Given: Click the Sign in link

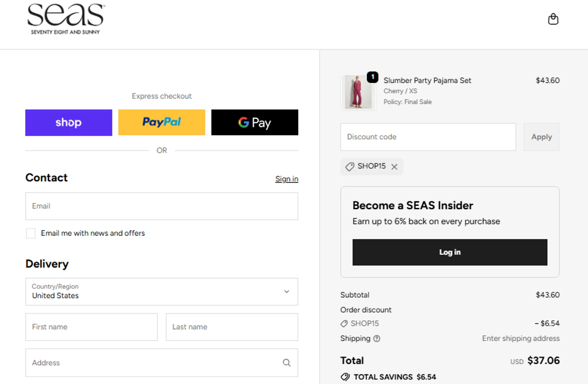Looking at the screenshot, I should pos(287,179).
